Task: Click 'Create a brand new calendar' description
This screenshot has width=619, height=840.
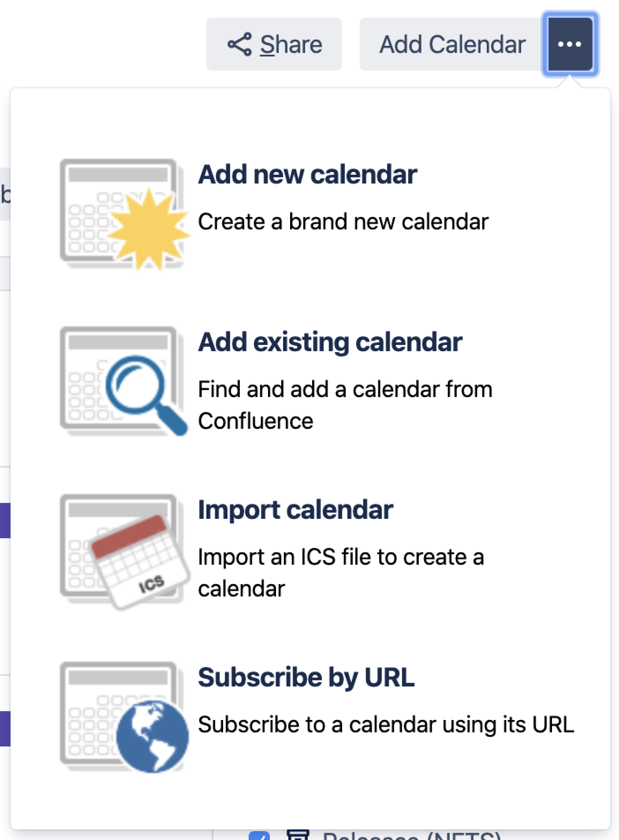Action: (343, 221)
